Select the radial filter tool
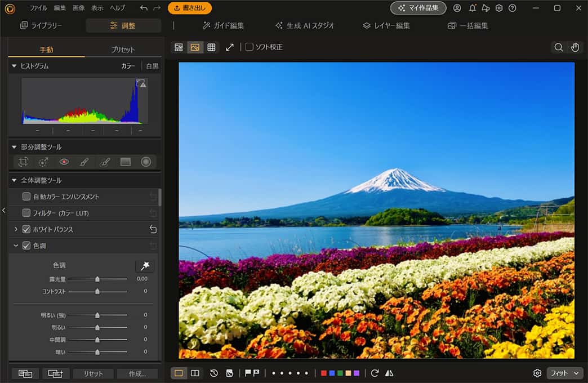The image size is (588, 383). click(146, 162)
